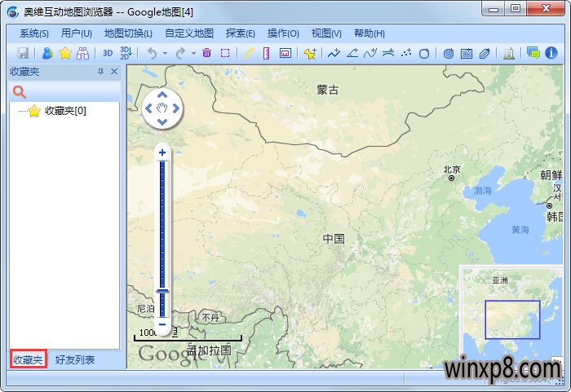Open the user account icon
Viewport: 571px width, 392px height.
click(x=47, y=53)
